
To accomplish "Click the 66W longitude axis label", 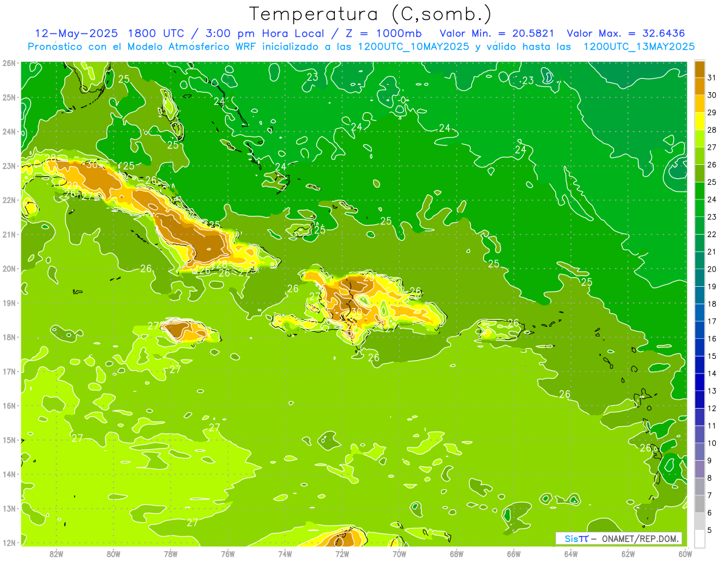I will (x=514, y=554).
